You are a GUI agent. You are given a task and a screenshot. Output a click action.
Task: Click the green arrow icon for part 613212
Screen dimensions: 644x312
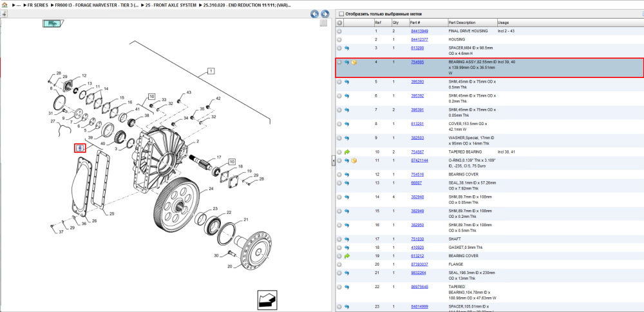coord(346,256)
